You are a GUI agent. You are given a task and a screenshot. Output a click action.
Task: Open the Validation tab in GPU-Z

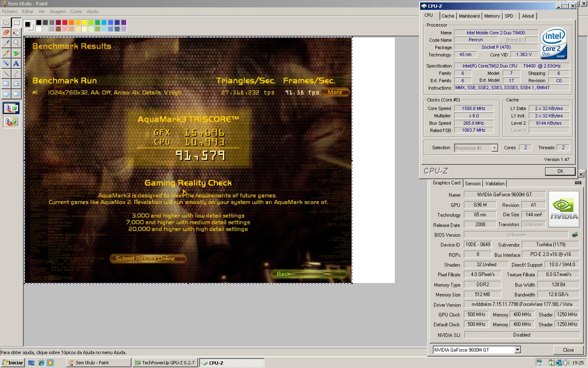pos(495,184)
